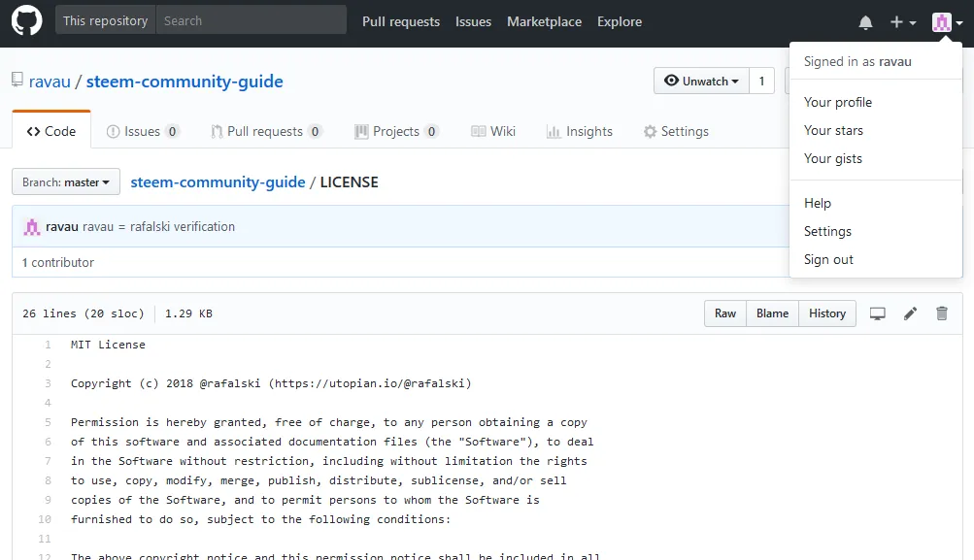Open the Insights tab with graph icon

[x=580, y=131]
